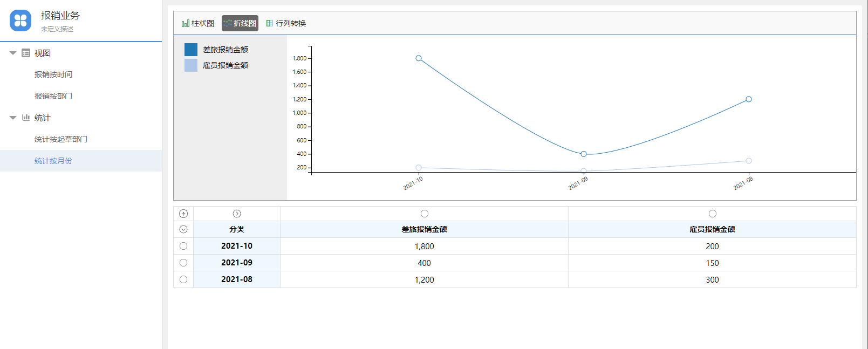
Task: Click the 报销业务 app logo icon
Action: 20,20
